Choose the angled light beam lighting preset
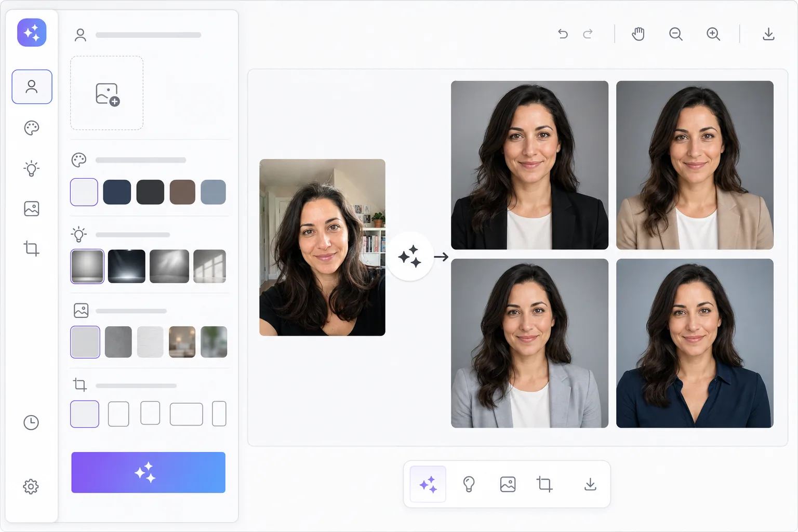798x532 pixels. click(x=169, y=267)
